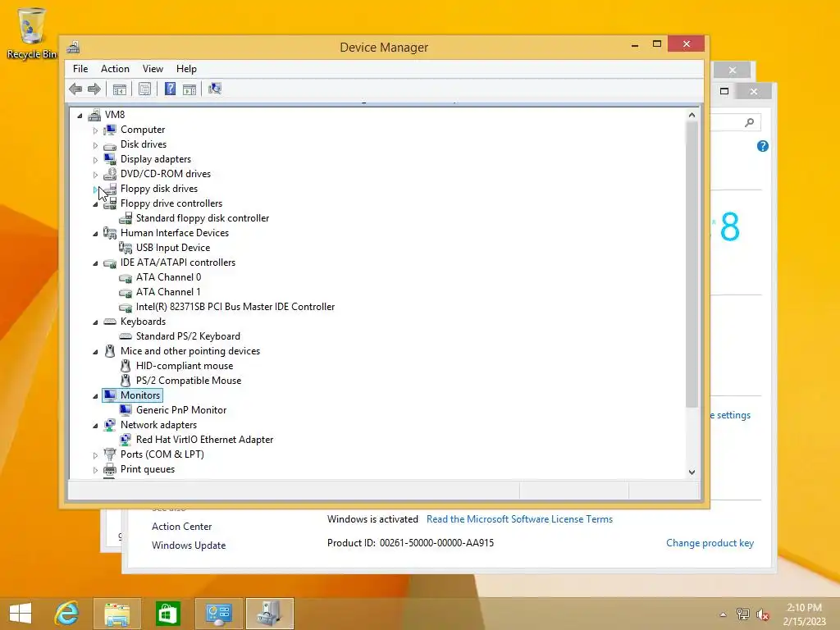Click Change product key in System window
840x630 pixels.
(710, 543)
